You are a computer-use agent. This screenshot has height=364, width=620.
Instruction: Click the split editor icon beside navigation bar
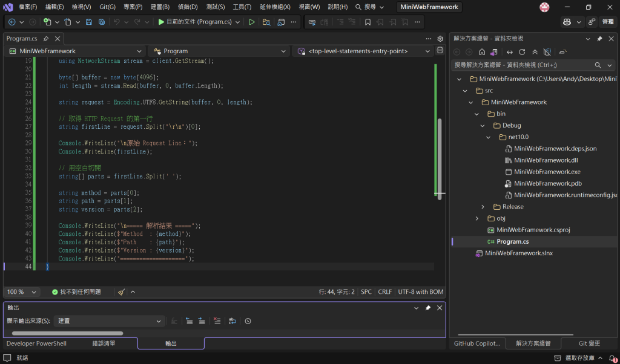(x=440, y=51)
